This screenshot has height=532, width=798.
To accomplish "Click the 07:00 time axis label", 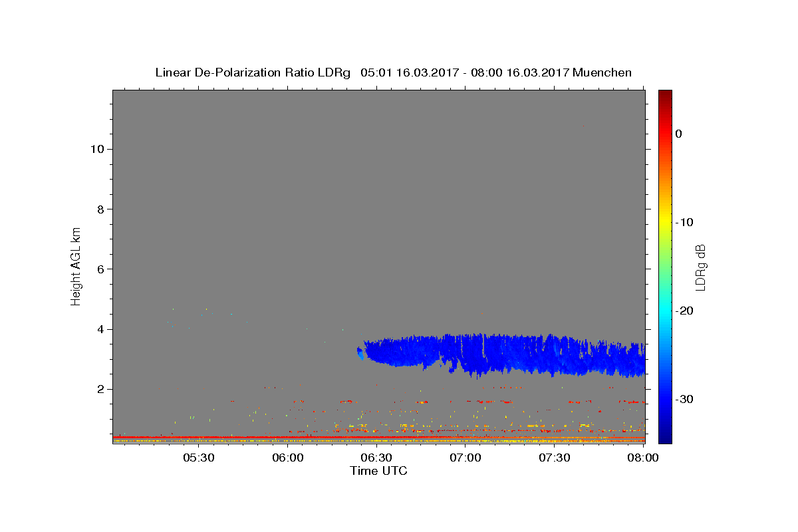I will [x=465, y=458].
